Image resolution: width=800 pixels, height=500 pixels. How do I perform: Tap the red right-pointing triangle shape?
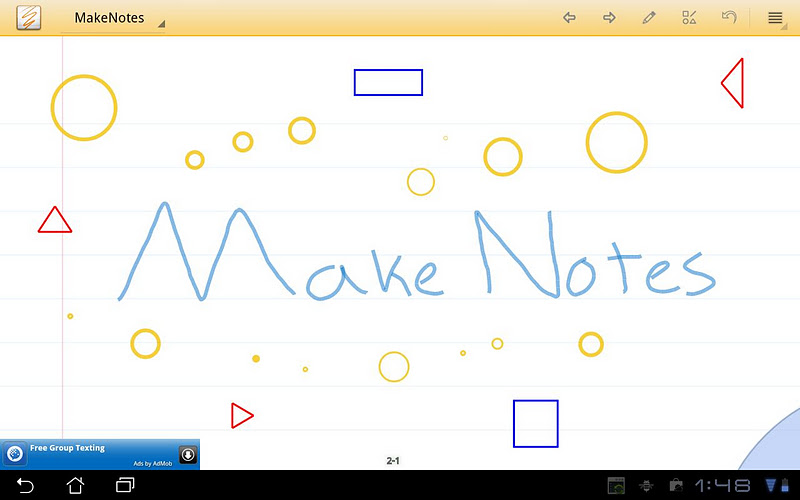[x=242, y=415]
